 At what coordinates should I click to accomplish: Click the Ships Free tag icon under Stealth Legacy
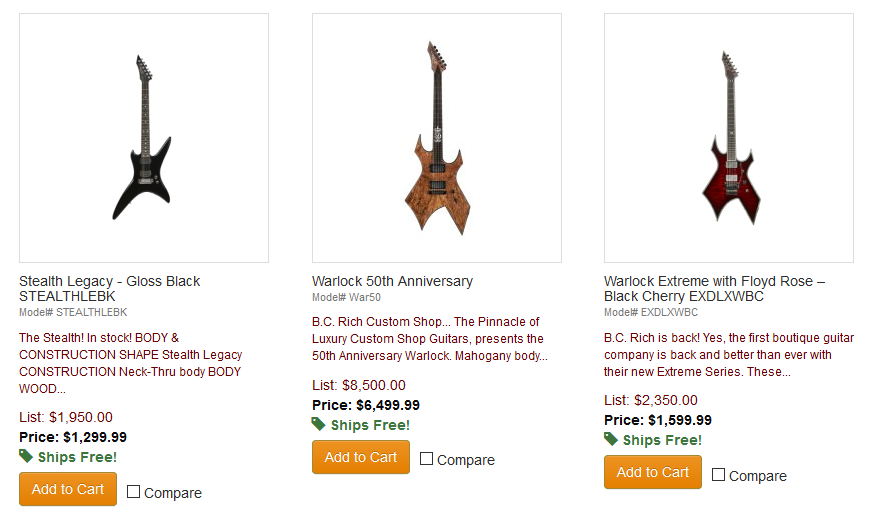[26, 456]
